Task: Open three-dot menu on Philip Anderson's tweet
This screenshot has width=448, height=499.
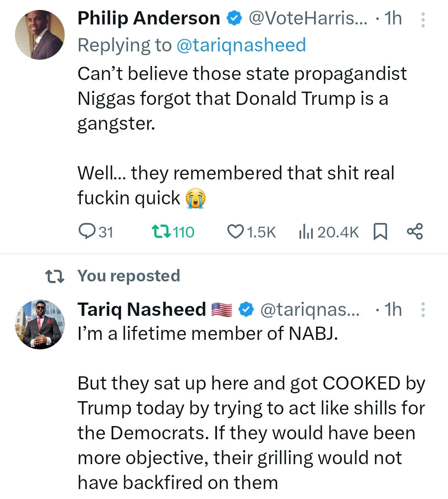Action: coord(423,19)
